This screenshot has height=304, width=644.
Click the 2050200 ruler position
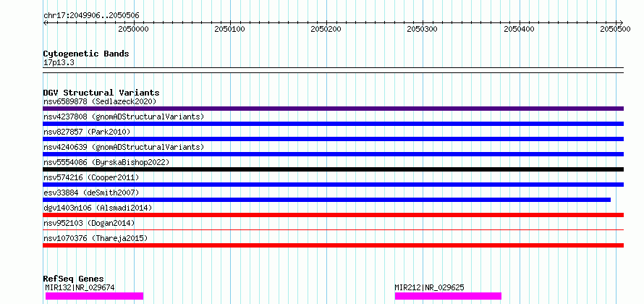click(326, 29)
